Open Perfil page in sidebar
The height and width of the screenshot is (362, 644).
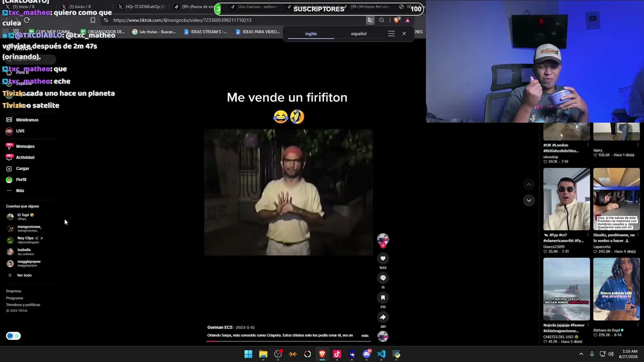coord(16,179)
